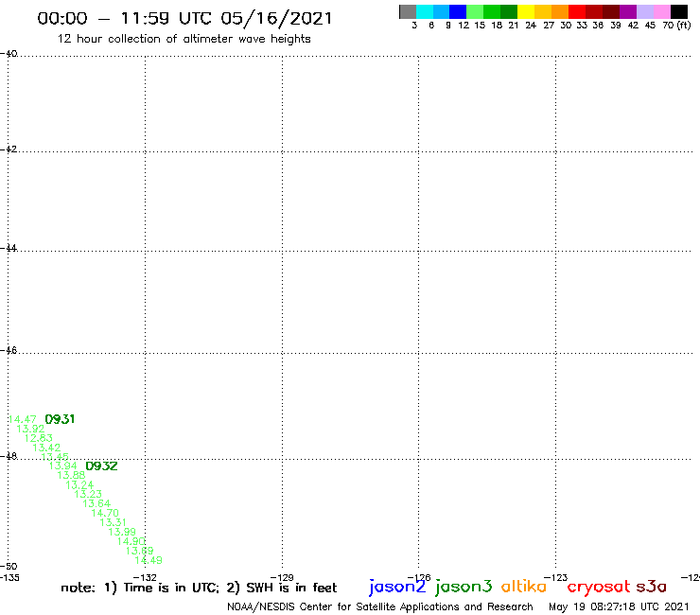Click the 13.23 wave height value
Viewport: 700px width, 615px height.
pos(88,494)
